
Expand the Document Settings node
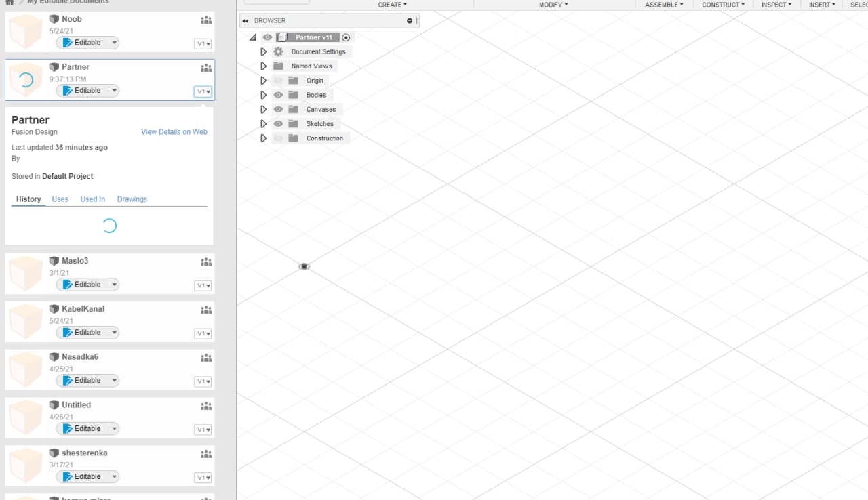(264, 52)
